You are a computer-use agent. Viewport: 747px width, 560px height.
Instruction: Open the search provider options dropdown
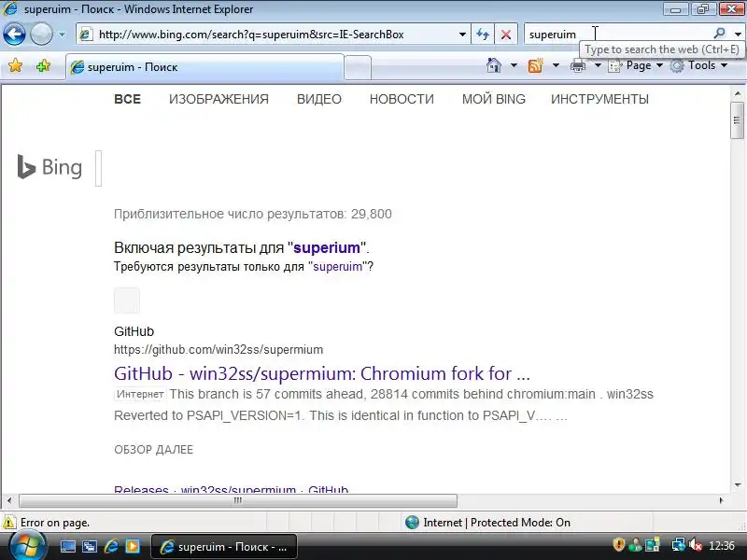738,35
